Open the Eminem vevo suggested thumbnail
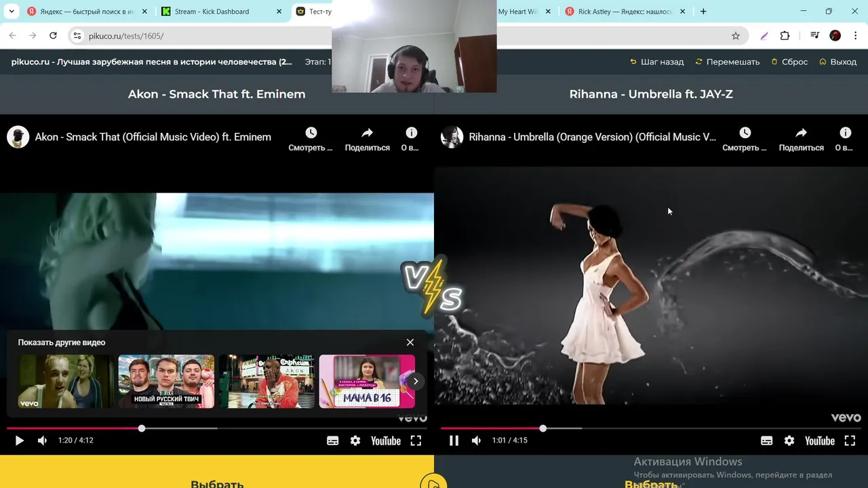The image size is (868, 488). (66, 381)
